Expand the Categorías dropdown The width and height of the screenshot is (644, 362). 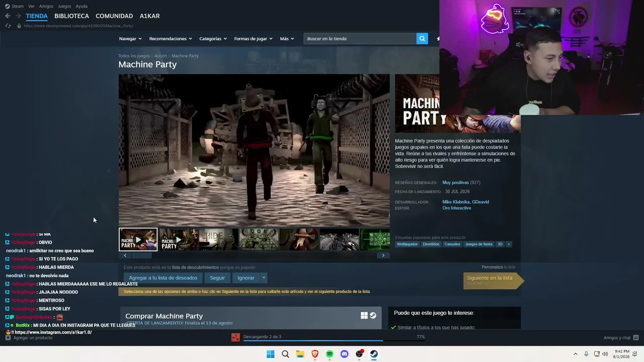click(213, 39)
